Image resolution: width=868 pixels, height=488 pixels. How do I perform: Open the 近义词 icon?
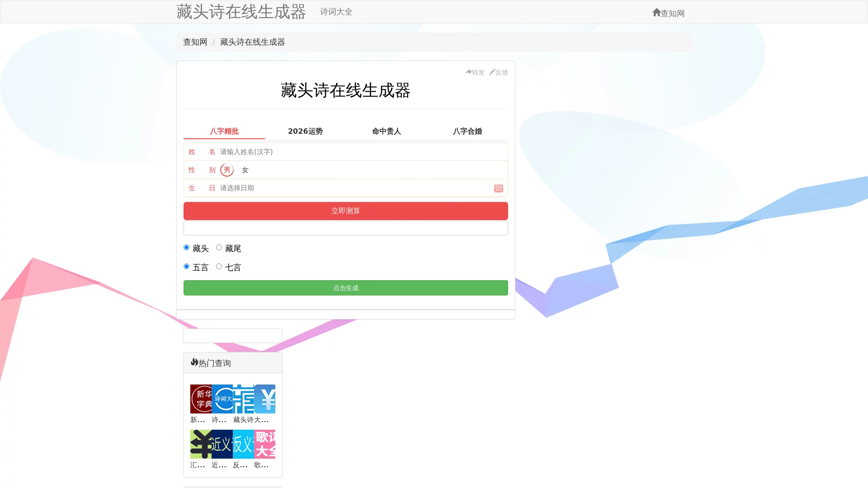pos(222,444)
